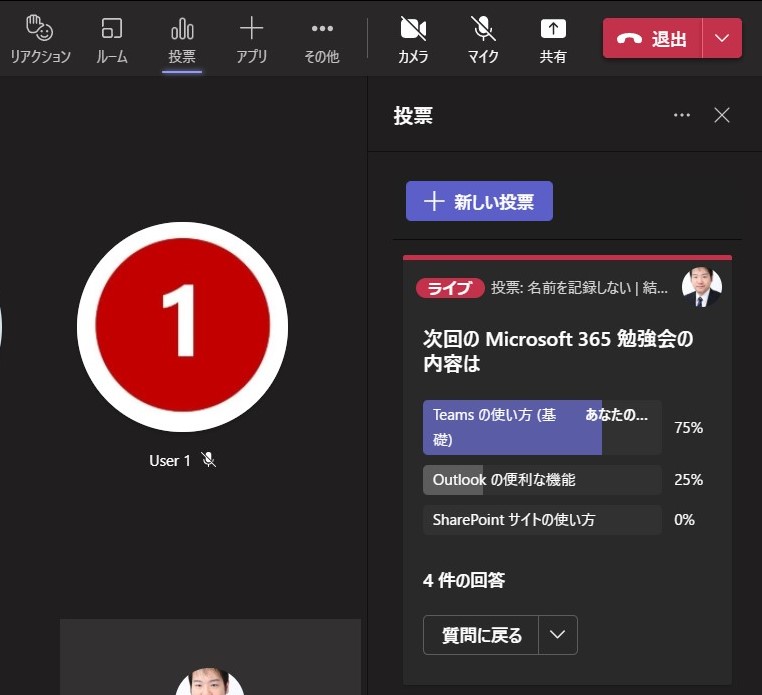762x695 pixels.
Task: Leave the meeting with 退出
Action: [x=652, y=38]
